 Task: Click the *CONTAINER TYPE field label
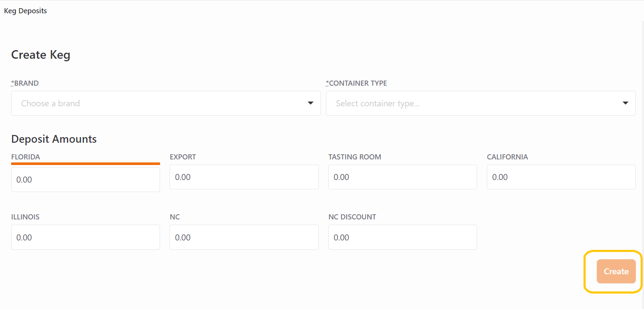[357, 83]
